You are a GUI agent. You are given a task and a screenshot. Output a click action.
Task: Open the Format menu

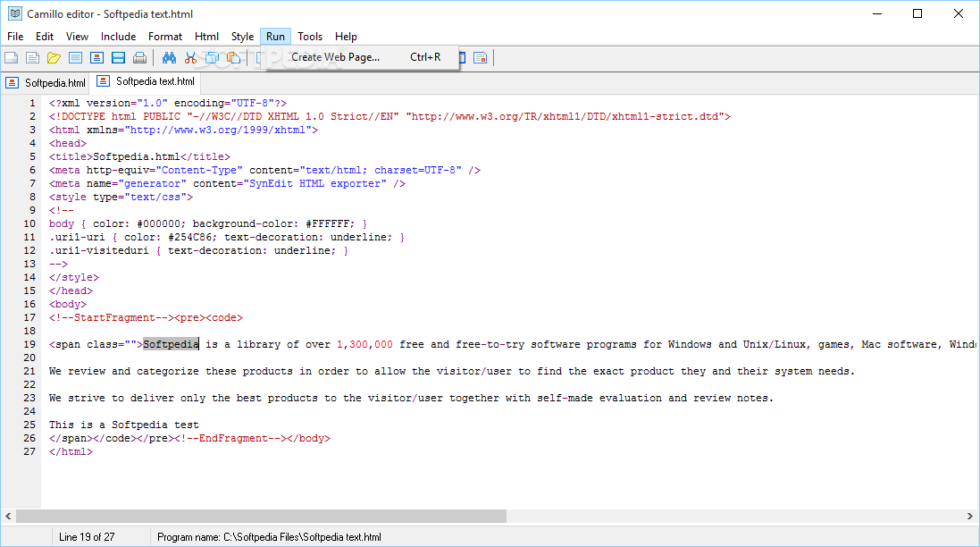click(x=165, y=37)
